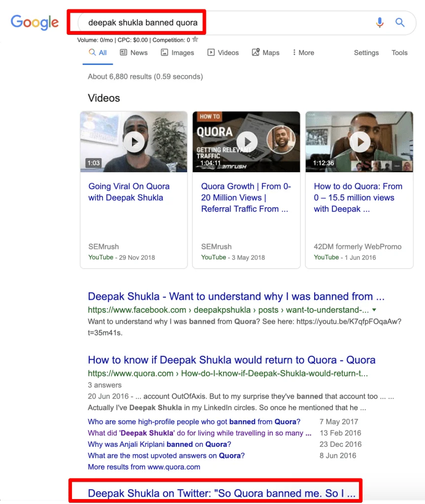Open the Images search tab

[x=177, y=53]
